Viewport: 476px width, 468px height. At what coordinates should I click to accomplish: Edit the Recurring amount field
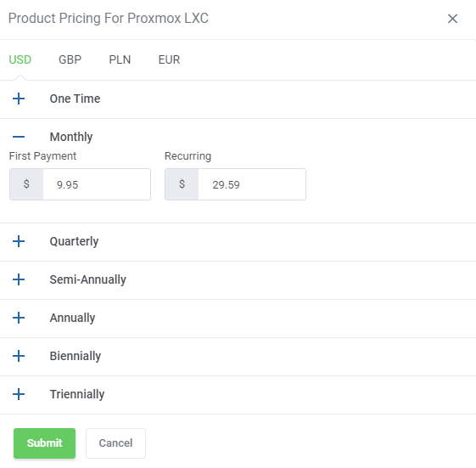pyautogui.click(x=252, y=184)
